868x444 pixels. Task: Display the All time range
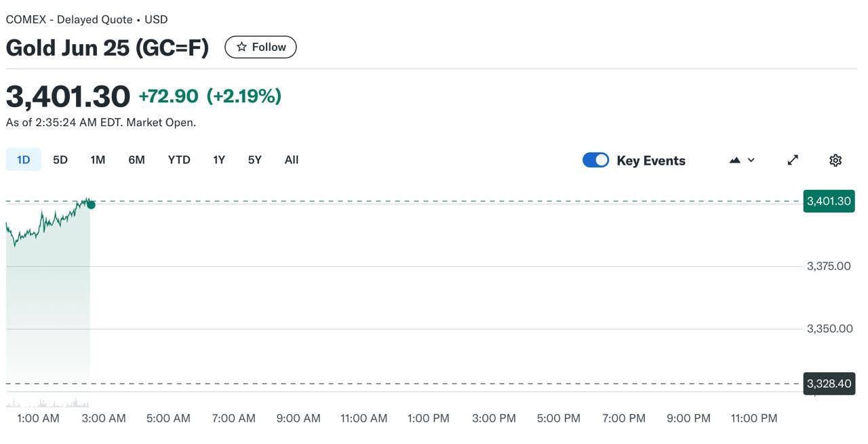292,160
